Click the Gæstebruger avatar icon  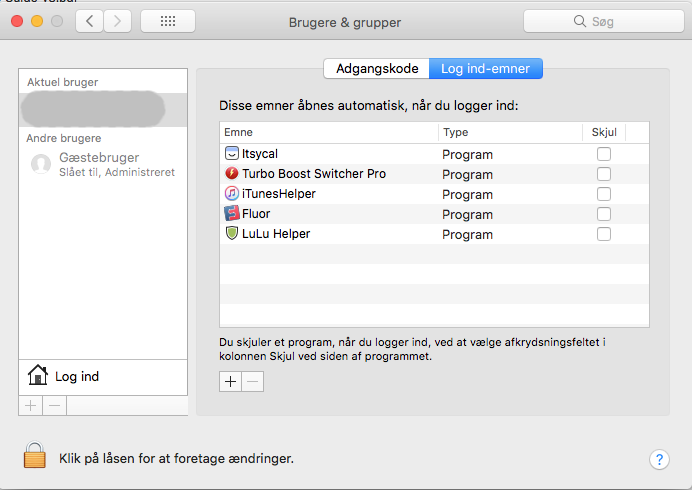pos(41,164)
